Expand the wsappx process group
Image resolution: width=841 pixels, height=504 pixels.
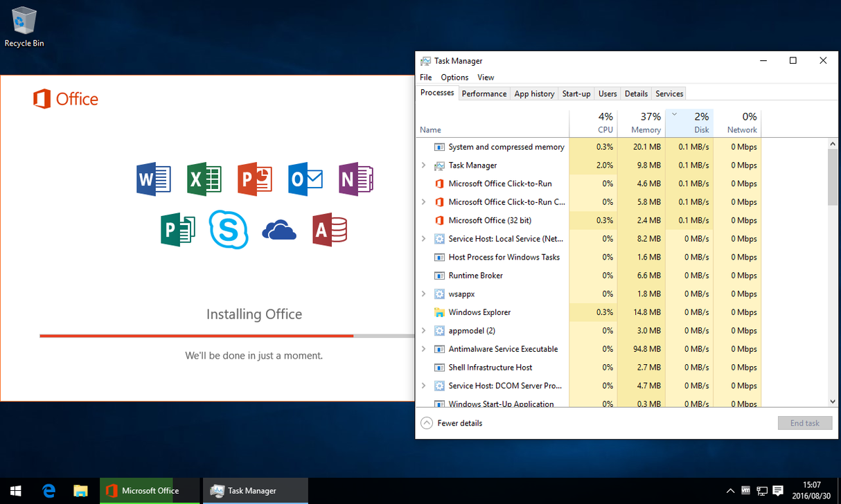[x=424, y=294]
